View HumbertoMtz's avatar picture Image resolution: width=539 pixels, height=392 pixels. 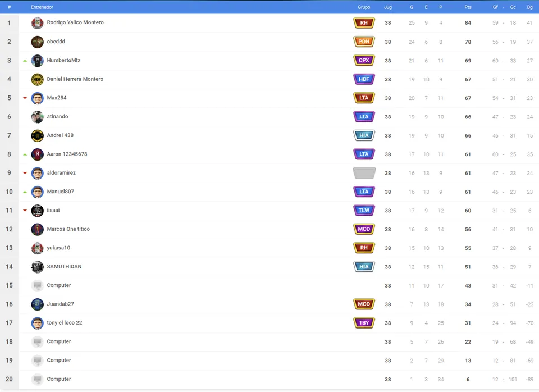coord(37,61)
